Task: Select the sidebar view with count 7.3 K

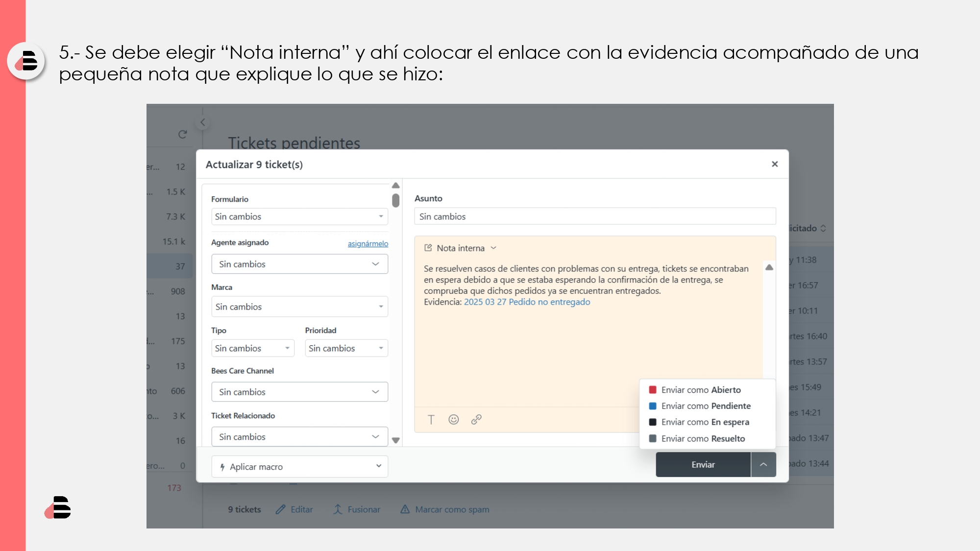Action: coord(170,216)
